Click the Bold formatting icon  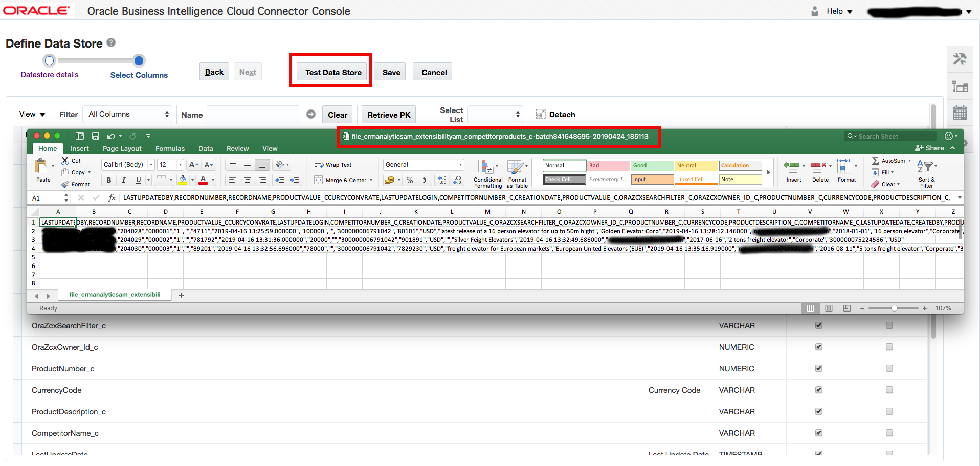tap(108, 180)
